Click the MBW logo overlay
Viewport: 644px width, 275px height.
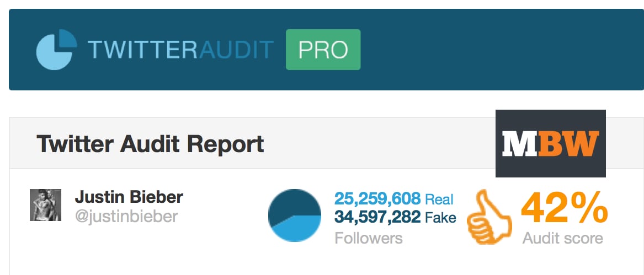(550, 144)
